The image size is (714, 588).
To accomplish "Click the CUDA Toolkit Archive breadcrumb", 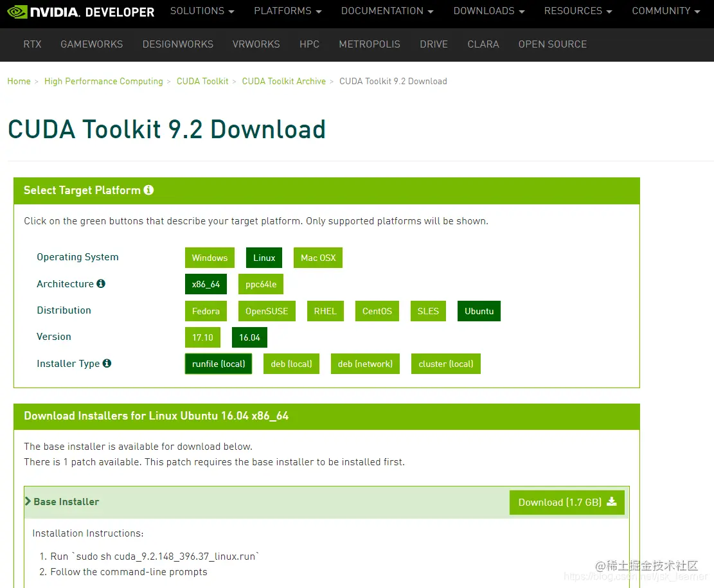I will pyautogui.click(x=284, y=81).
